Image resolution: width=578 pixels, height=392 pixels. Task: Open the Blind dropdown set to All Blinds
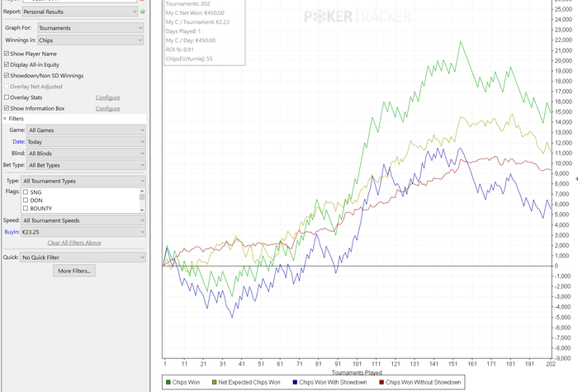coord(86,153)
